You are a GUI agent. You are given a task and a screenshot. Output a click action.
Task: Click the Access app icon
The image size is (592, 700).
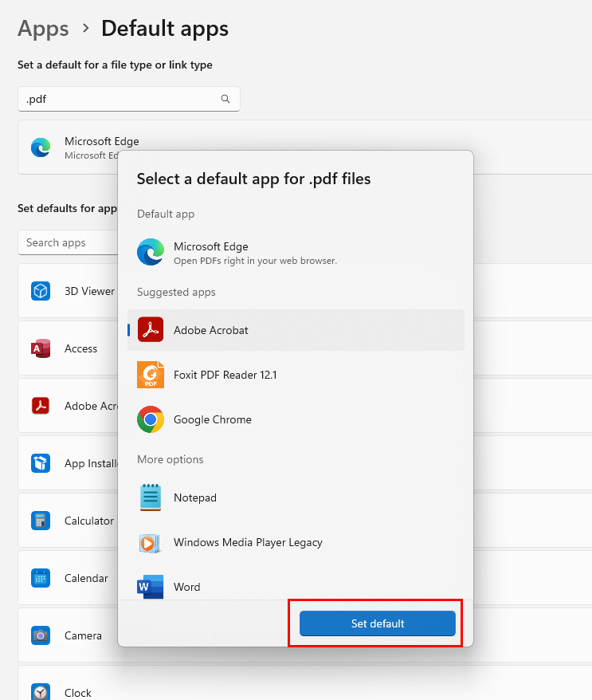click(41, 348)
